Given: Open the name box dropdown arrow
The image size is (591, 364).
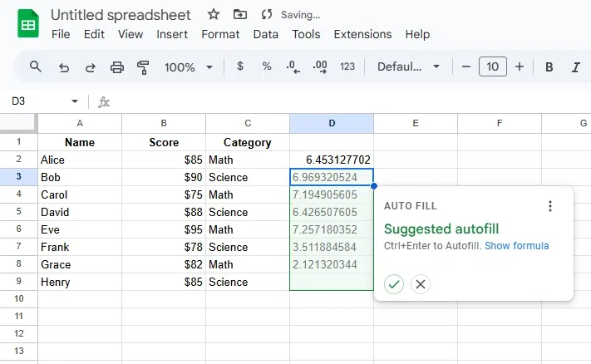Looking at the screenshot, I should pos(75,101).
